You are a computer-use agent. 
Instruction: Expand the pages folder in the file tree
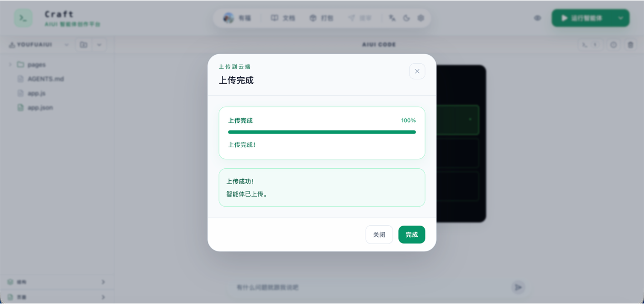click(x=10, y=65)
